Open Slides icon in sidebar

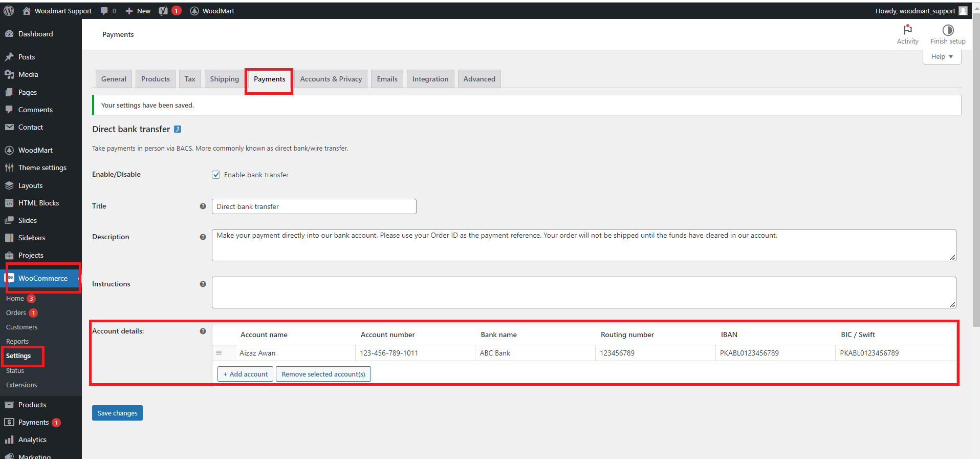coord(9,220)
